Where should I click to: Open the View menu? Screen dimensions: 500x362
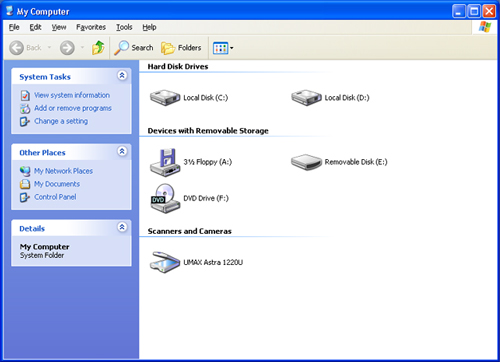click(59, 27)
